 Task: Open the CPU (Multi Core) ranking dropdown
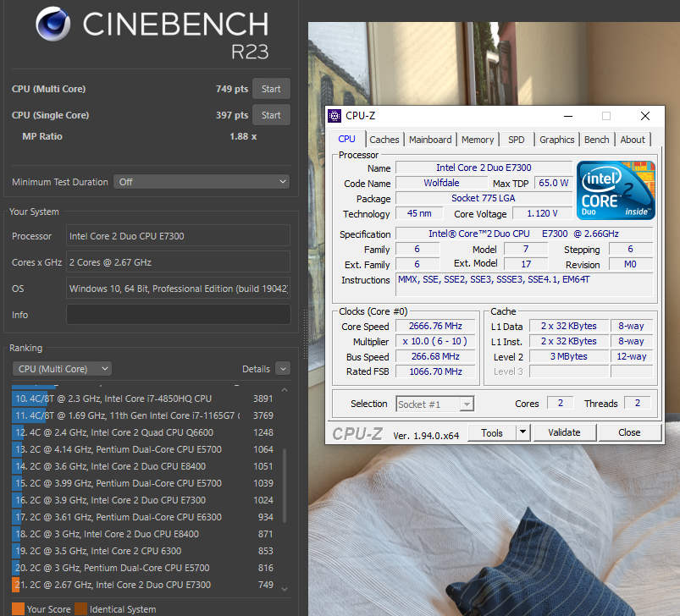(62, 369)
